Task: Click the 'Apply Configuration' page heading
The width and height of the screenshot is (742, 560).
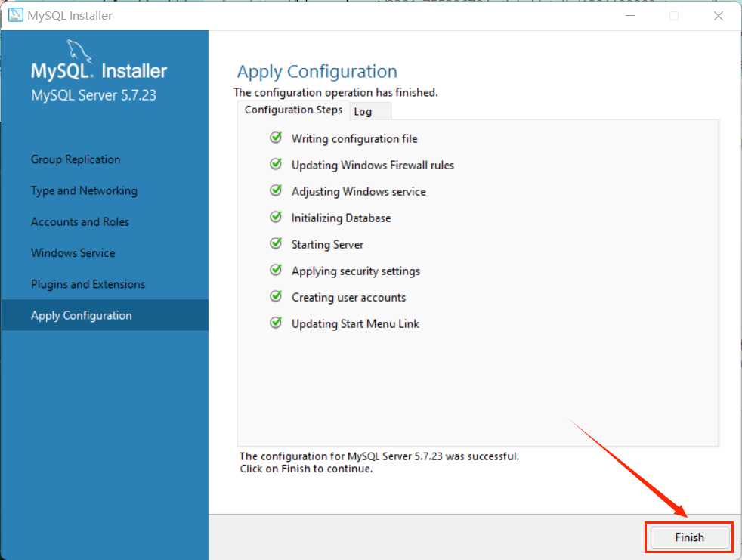Action: click(x=317, y=72)
